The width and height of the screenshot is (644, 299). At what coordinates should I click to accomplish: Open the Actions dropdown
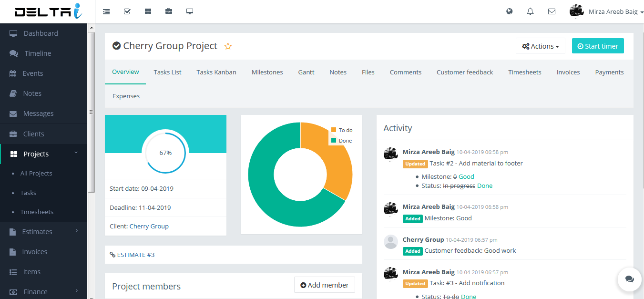(540, 46)
